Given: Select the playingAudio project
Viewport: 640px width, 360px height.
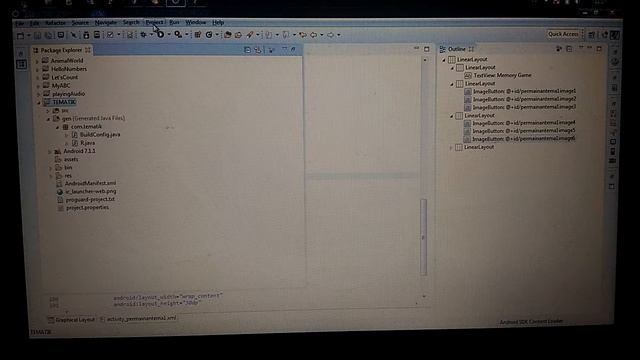Looking at the screenshot, I should 68,94.
